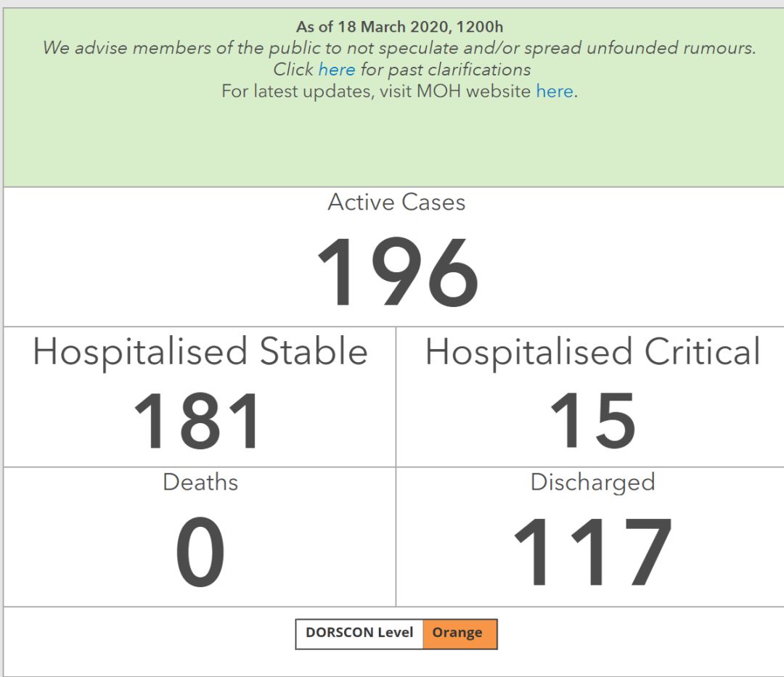784x677 pixels.
Task: Click the empty green area below the notice
Action: coord(392,145)
